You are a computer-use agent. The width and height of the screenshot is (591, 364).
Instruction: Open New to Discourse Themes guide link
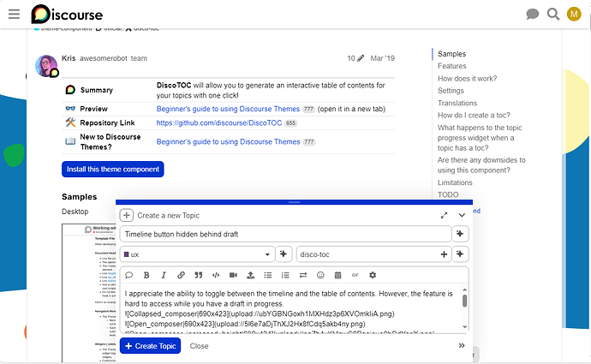229,141
